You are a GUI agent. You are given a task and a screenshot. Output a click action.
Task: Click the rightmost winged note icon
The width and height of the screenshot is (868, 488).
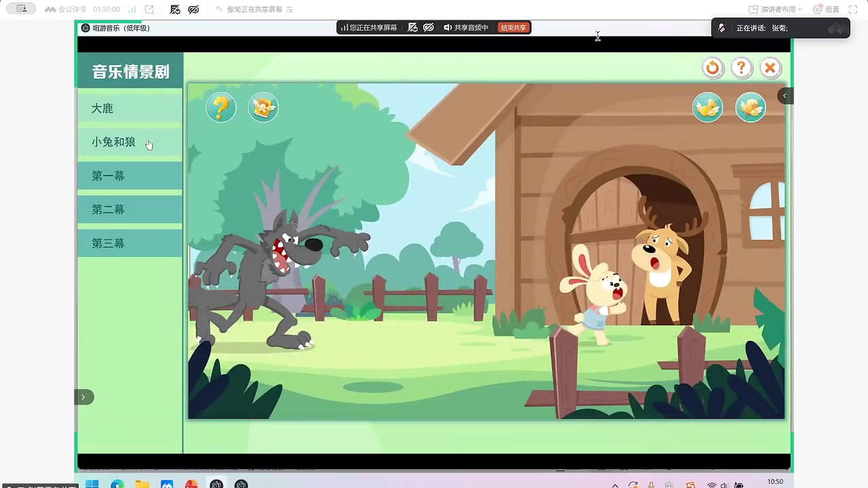(751, 108)
